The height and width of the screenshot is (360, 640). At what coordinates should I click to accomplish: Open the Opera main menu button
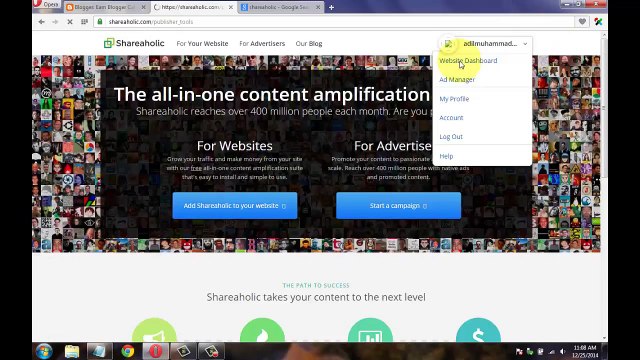pyautogui.click(x=47, y=4)
